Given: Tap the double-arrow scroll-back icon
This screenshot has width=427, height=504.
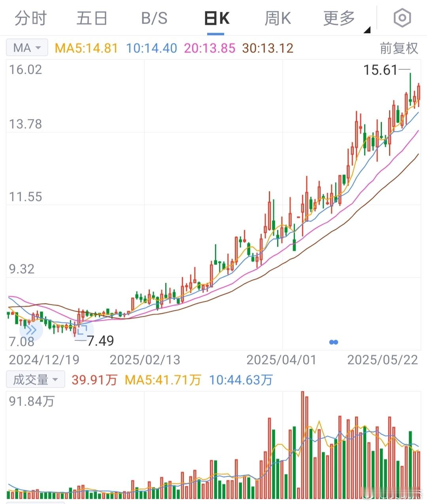Looking at the screenshot, I should tap(31, 330).
